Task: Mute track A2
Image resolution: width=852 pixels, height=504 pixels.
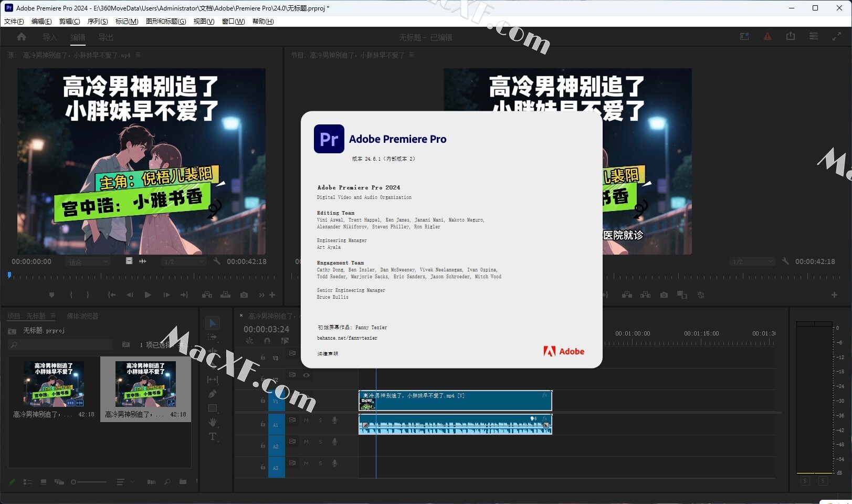Action: pyautogui.click(x=307, y=442)
